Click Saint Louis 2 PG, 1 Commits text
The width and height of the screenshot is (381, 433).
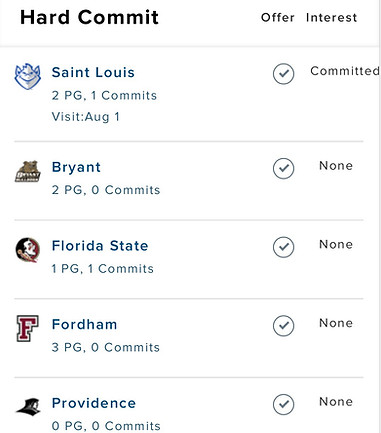pos(104,96)
